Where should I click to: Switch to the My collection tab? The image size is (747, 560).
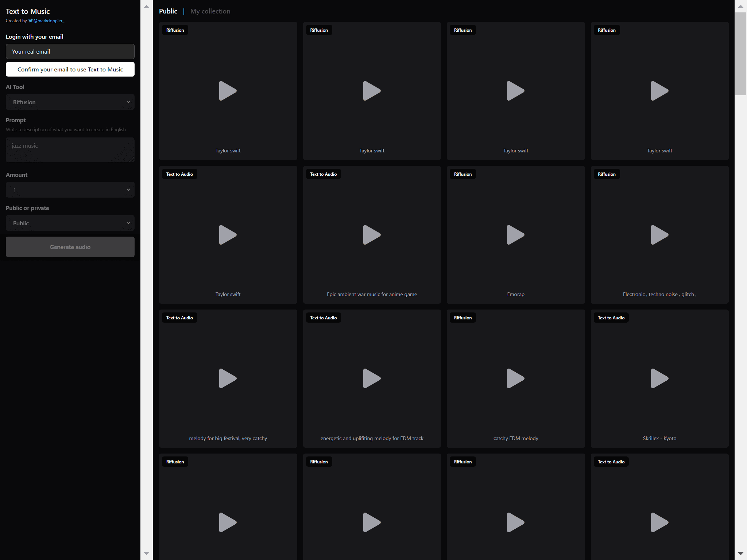[210, 11]
